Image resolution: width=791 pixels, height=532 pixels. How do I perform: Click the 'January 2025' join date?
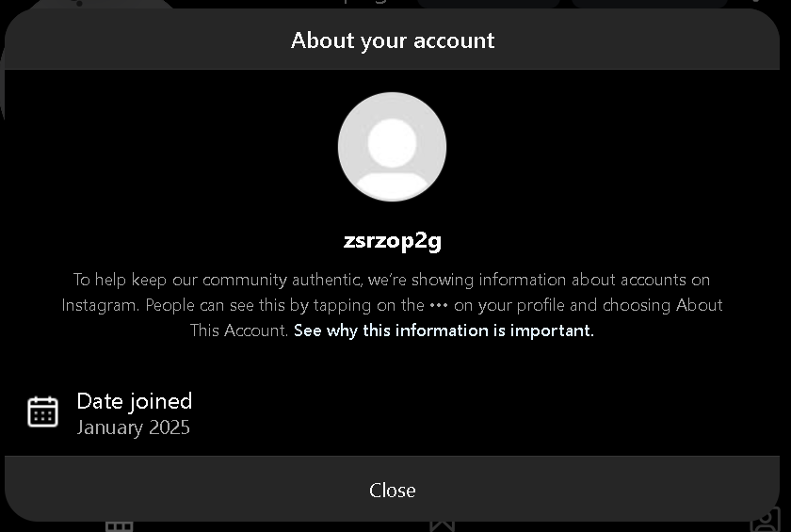pos(133,427)
